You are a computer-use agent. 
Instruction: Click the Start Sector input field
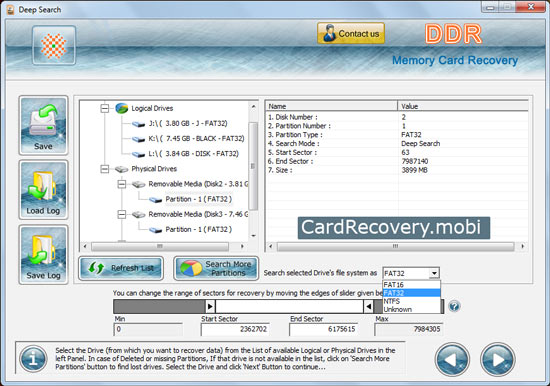[x=235, y=329]
